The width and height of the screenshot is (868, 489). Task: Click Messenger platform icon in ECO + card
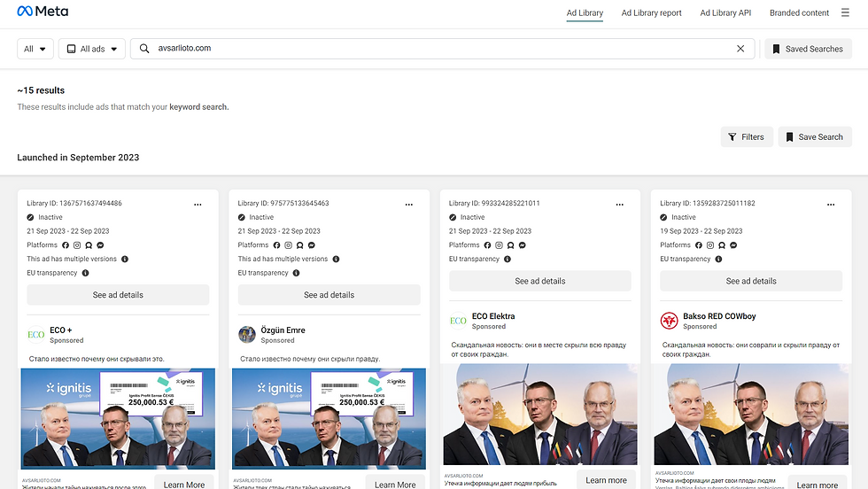click(100, 245)
